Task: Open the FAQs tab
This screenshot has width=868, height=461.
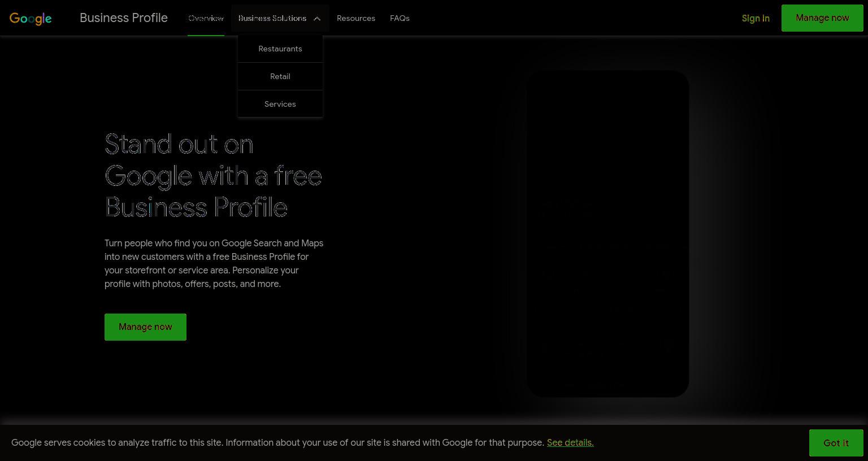Action: pyautogui.click(x=400, y=18)
